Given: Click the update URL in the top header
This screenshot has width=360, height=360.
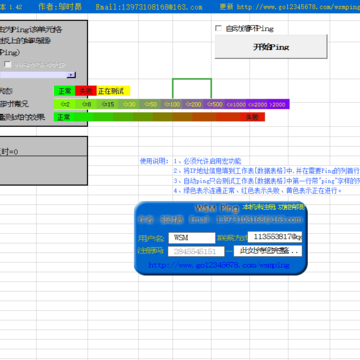Looking at the screenshot, I should [x=298, y=7].
